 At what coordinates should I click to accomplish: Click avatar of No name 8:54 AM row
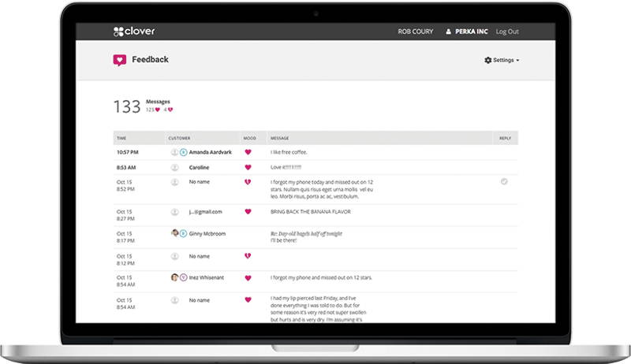click(x=174, y=300)
